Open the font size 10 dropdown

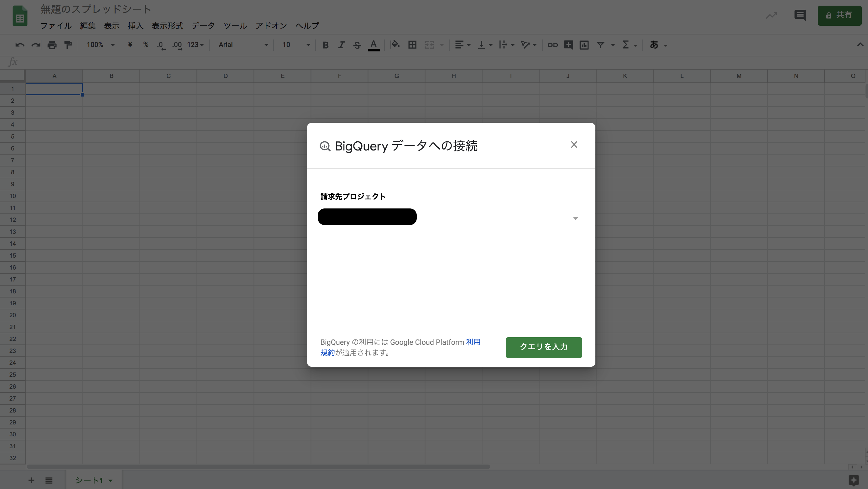296,45
